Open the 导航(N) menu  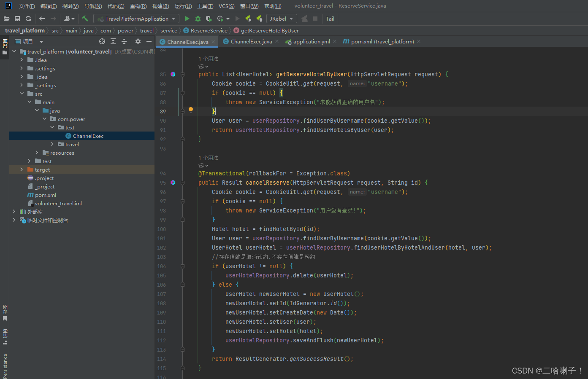pos(93,6)
